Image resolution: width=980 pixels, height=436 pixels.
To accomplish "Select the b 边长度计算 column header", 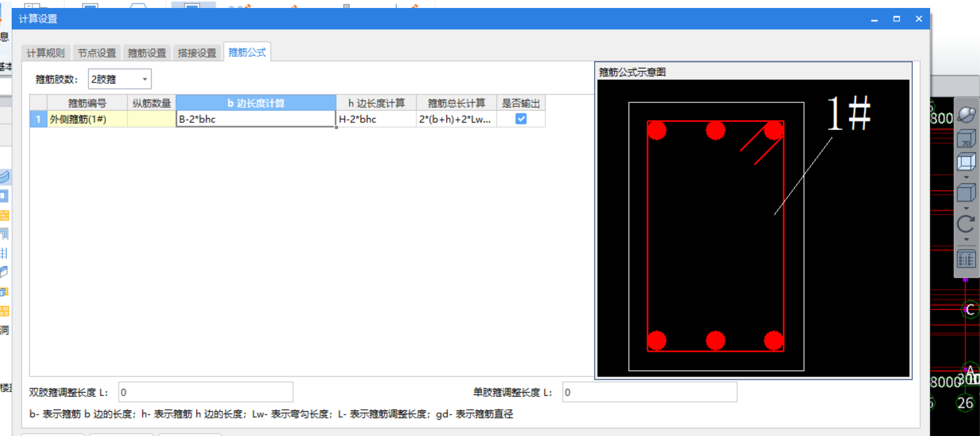I will [x=256, y=103].
